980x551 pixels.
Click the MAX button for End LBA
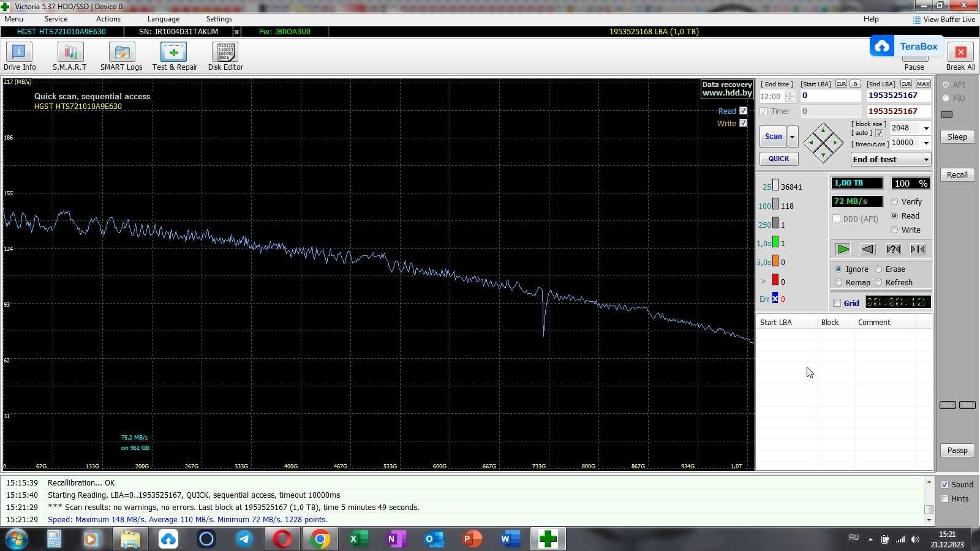(923, 84)
